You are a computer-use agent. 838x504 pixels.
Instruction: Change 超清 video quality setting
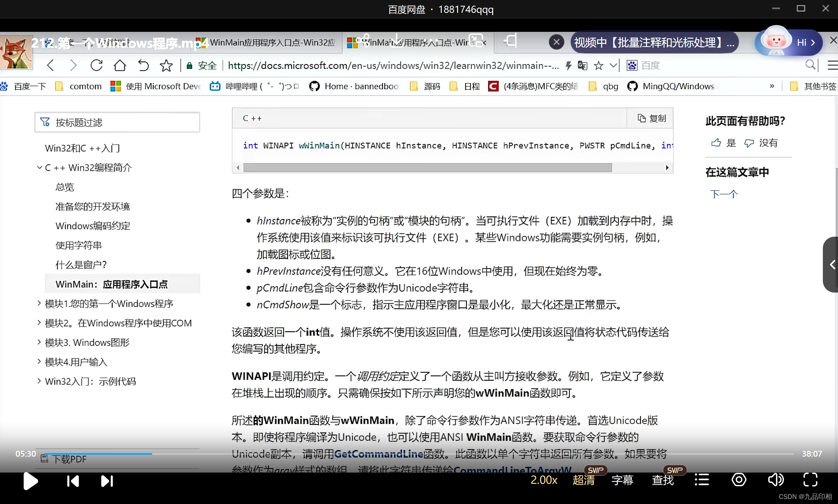click(x=583, y=480)
